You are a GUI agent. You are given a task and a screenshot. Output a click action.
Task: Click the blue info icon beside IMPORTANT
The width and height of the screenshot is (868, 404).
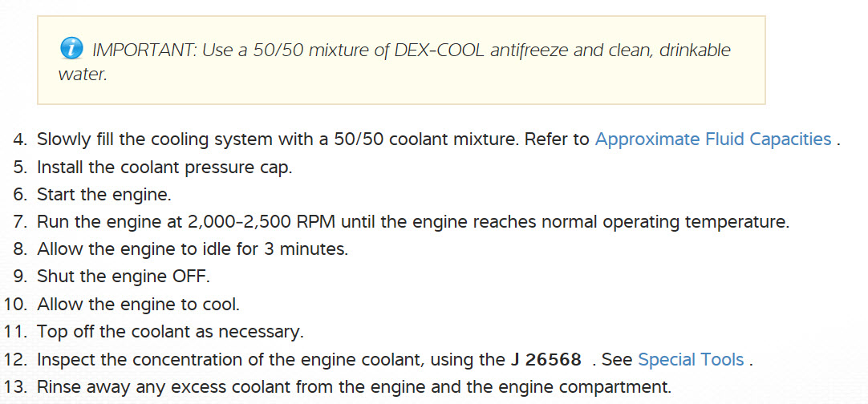(x=72, y=50)
